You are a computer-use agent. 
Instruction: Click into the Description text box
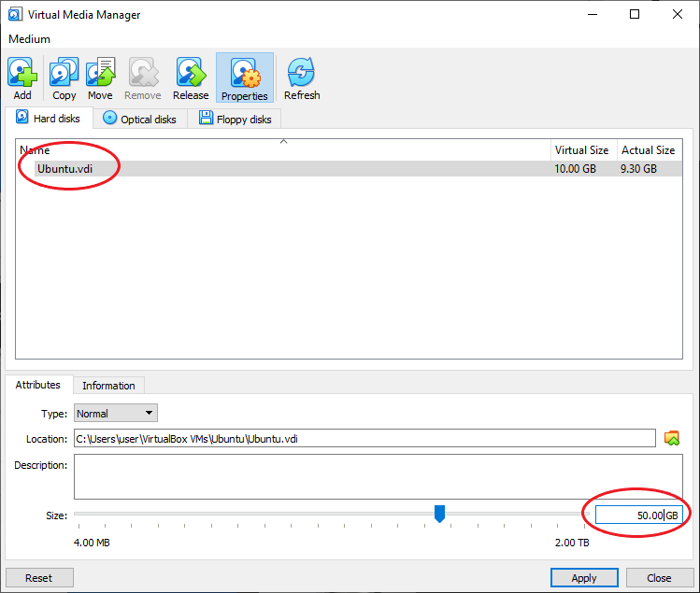pyautogui.click(x=379, y=476)
